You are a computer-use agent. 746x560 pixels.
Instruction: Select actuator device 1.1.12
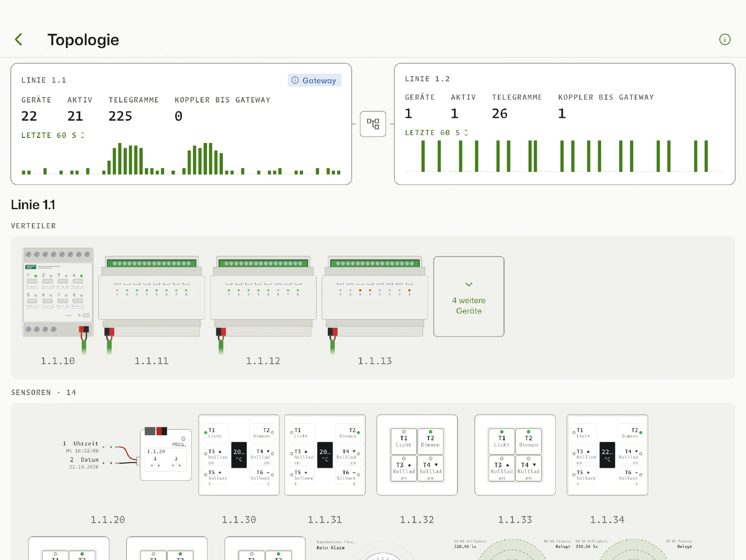pos(263,296)
